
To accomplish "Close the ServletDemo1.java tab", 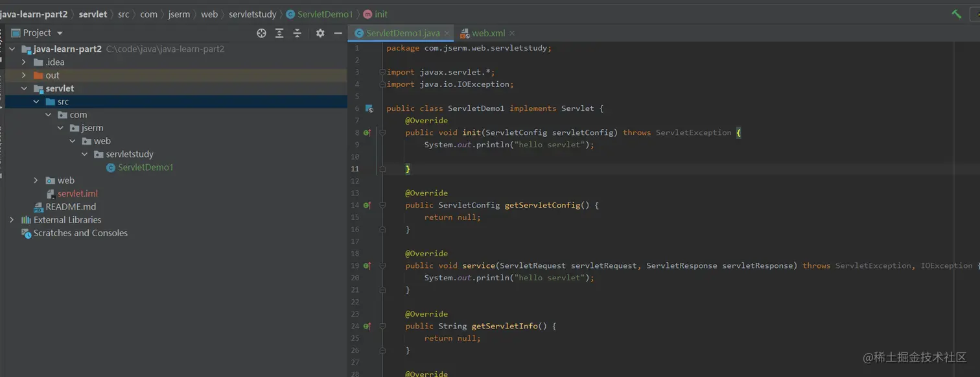I will [x=447, y=33].
